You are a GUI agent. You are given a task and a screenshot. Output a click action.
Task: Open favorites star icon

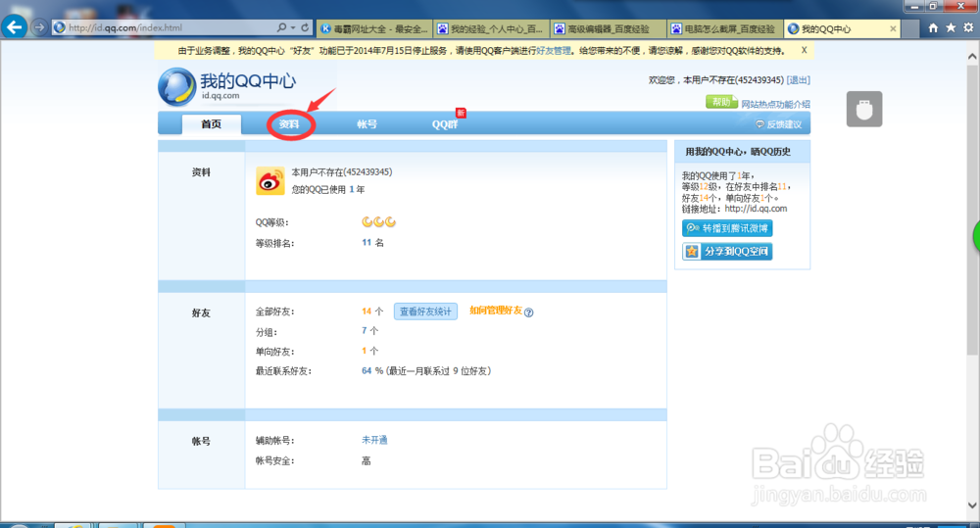951,27
